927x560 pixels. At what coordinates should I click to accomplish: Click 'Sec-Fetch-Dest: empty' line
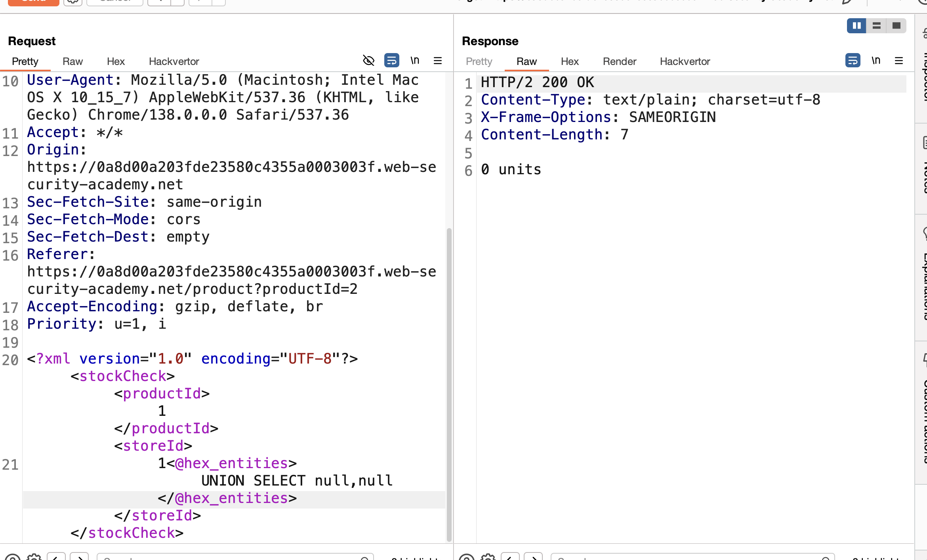(118, 237)
